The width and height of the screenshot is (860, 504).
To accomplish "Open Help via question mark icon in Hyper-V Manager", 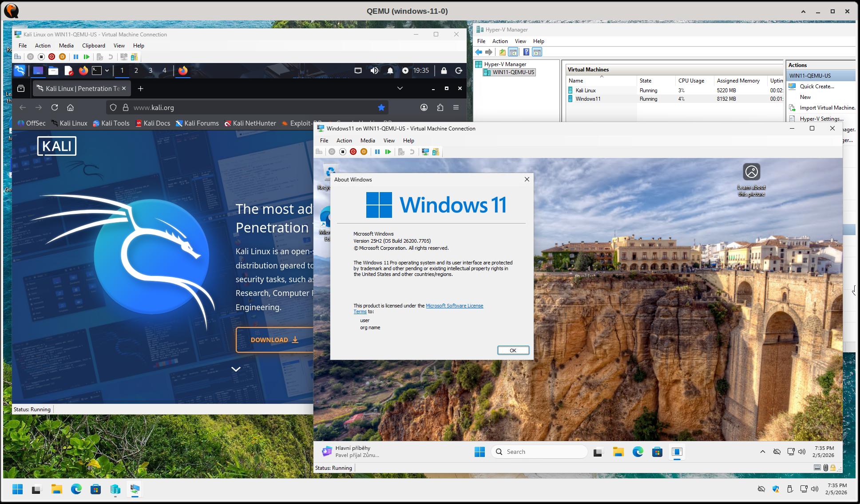I will coord(527,52).
